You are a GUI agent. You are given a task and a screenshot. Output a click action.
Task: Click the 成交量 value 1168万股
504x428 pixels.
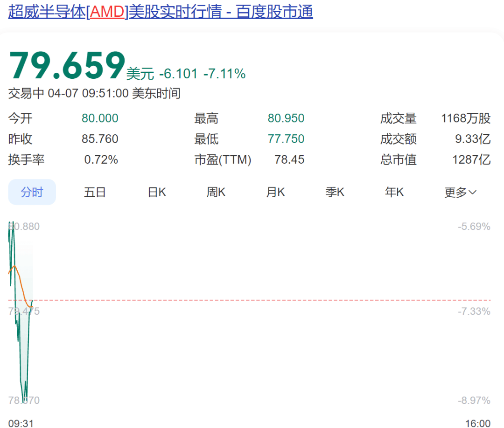(465, 118)
